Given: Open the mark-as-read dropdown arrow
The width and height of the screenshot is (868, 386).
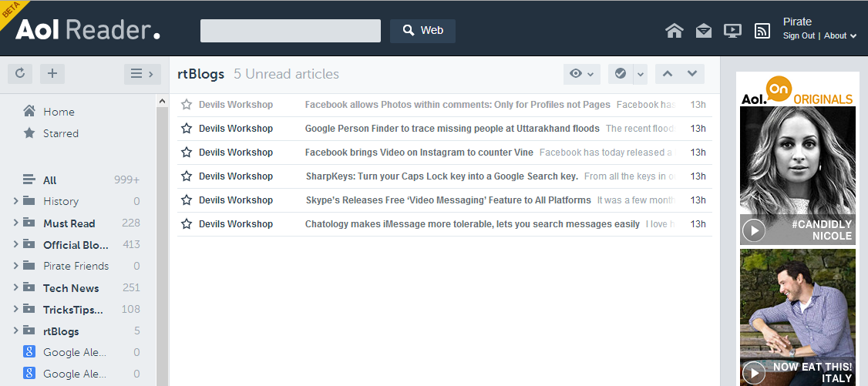Looking at the screenshot, I should point(641,73).
